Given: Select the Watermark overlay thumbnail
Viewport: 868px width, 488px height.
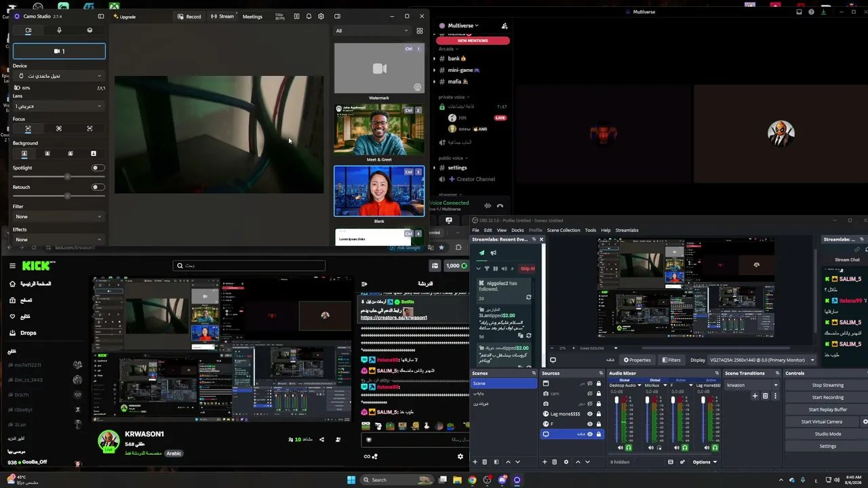Looking at the screenshot, I should tap(379, 68).
